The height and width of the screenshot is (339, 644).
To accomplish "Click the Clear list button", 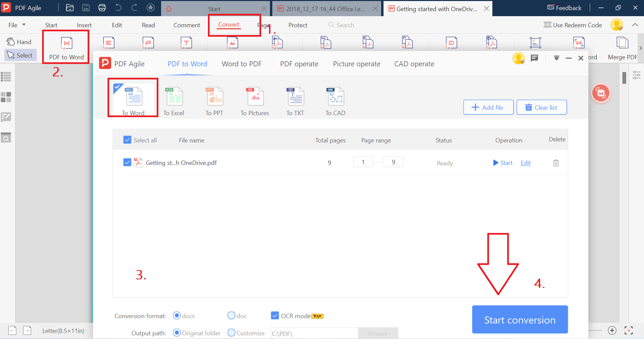I will (542, 107).
